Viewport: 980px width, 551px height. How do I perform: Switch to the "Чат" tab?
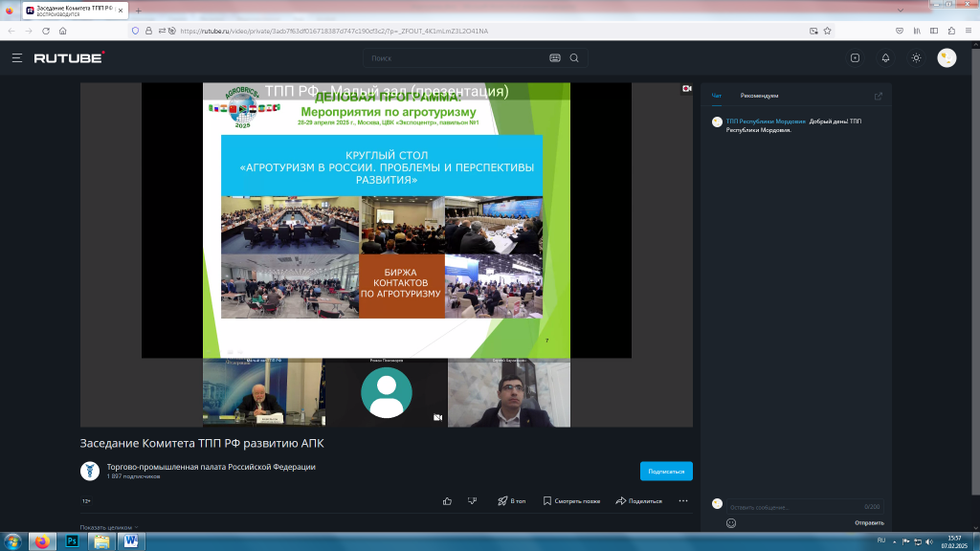pyautogui.click(x=717, y=96)
